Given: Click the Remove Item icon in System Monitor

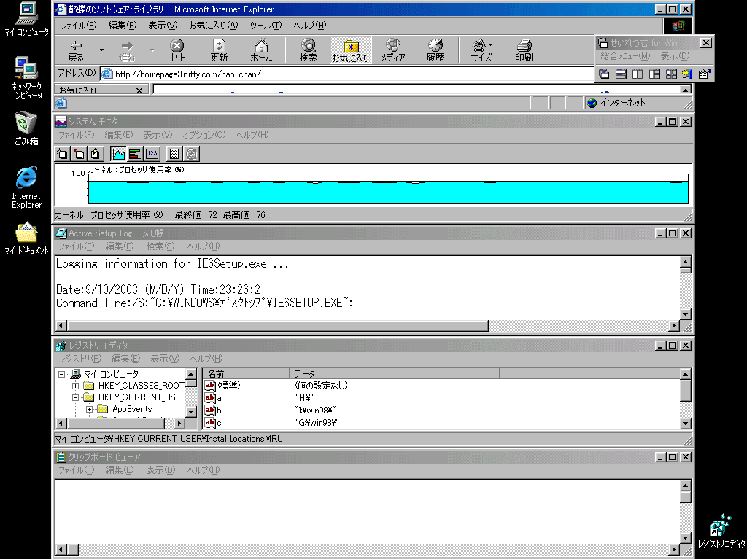Looking at the screenshot, I should 79,153.
